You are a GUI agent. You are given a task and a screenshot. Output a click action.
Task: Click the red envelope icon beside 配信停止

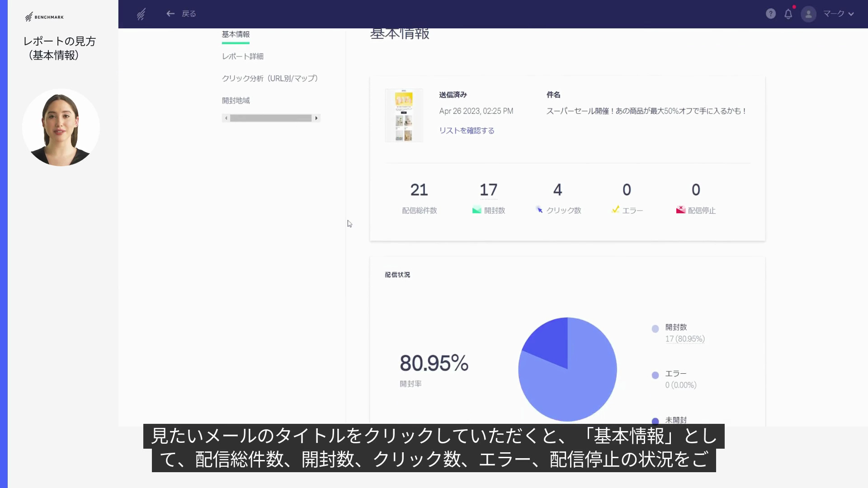click(x=681, y=209)
